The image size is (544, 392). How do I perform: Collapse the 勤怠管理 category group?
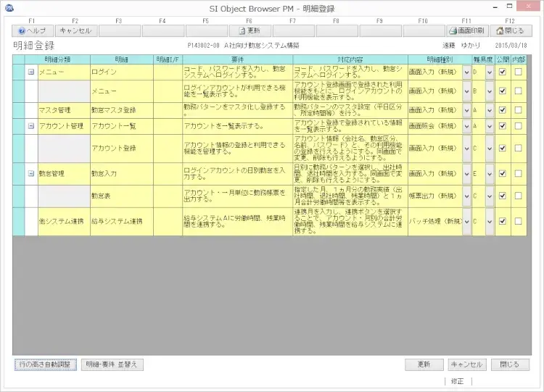(31, 174)
